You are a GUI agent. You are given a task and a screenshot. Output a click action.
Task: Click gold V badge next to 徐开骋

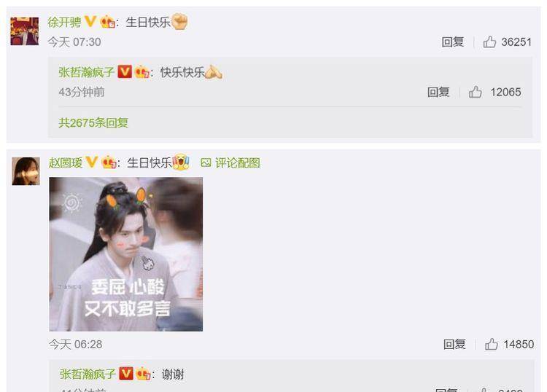pyautogui.click(x=90, y=22)
